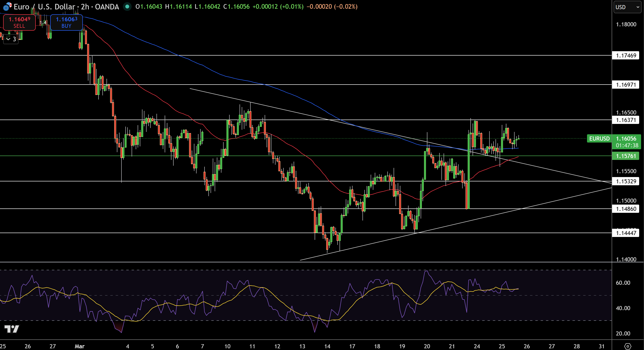The width and height of the screenshot is (644, 350).
Task: Select the 1.17469 horizontal line price label
Action: (626, 56)
